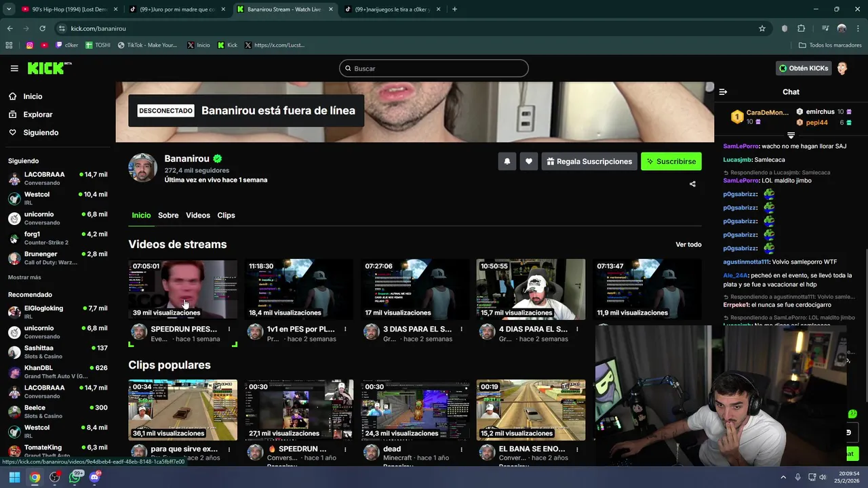The image size is (868, 488).
Task: Switch to Juro por mi madre TikTok tab
Action: [x=177, y=9]
